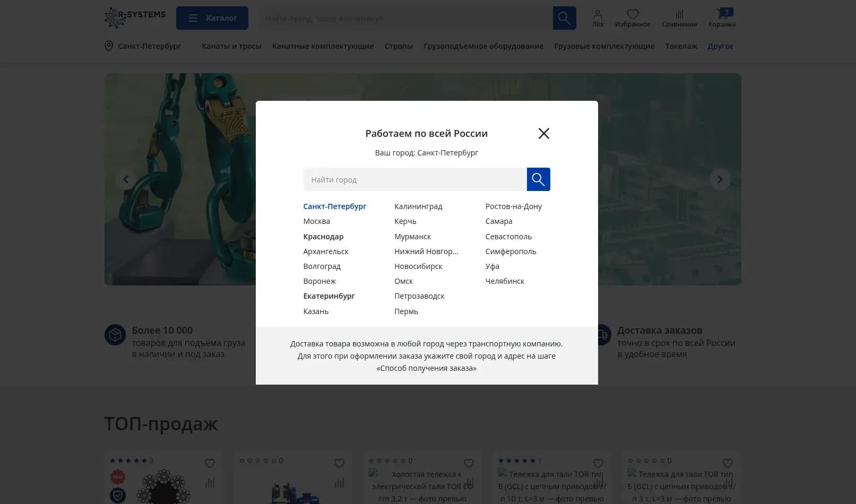
Task: Open the Стропы menu item
Action: click(399, 46)
